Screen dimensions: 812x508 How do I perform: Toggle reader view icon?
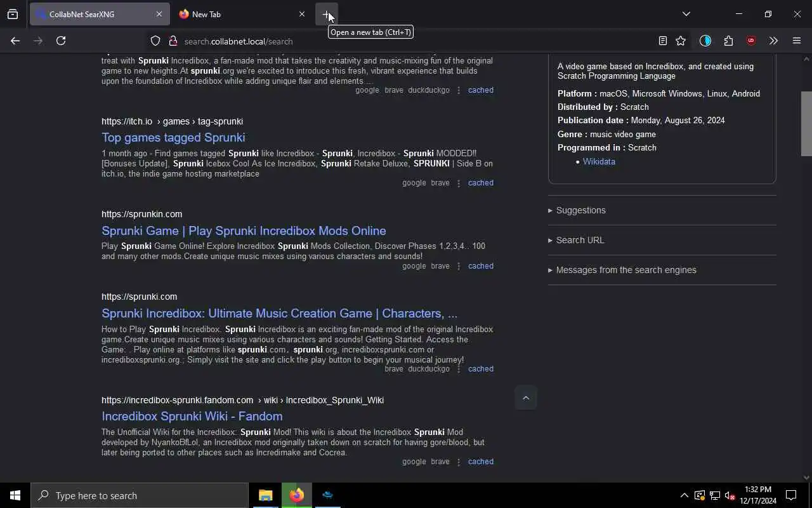point(663,41)
